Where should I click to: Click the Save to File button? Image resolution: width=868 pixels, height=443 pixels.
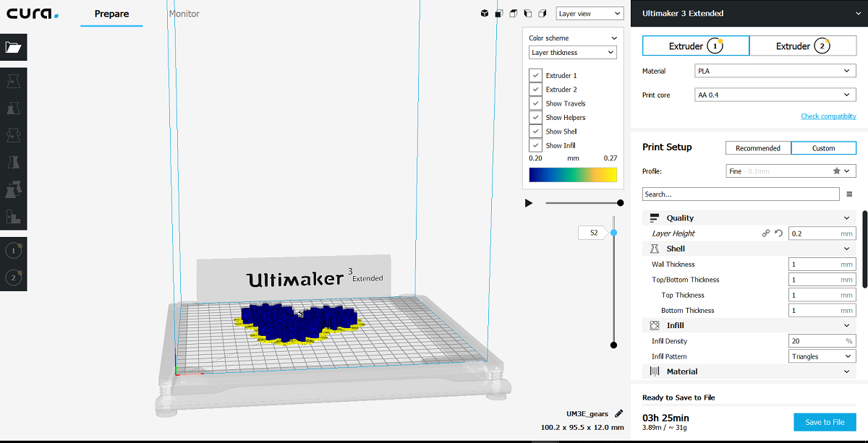825,422
